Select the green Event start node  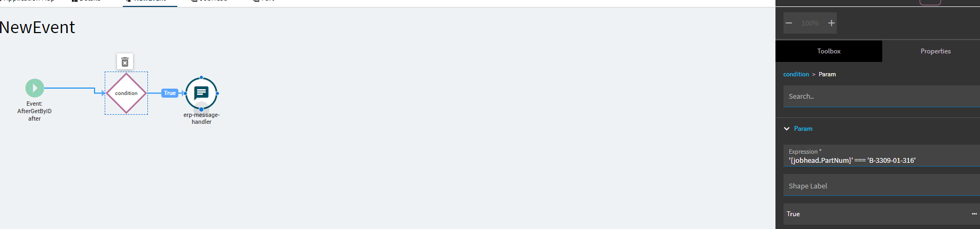(35, 88)
